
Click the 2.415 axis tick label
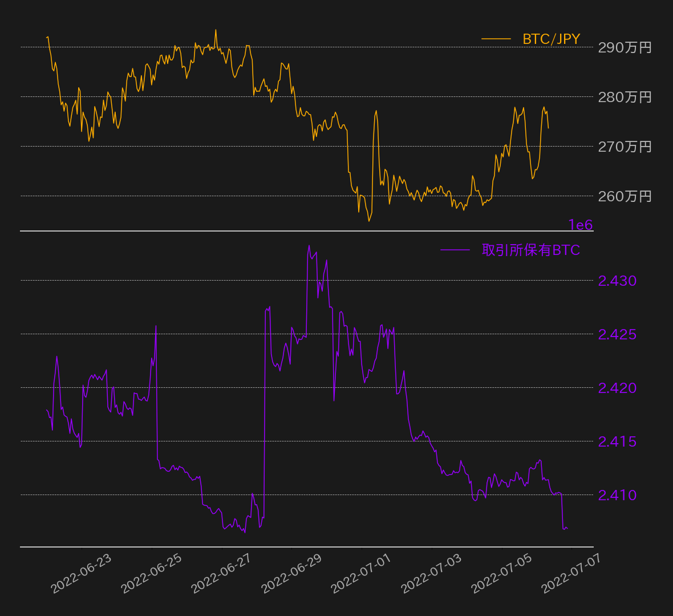[x=617, y=441]
